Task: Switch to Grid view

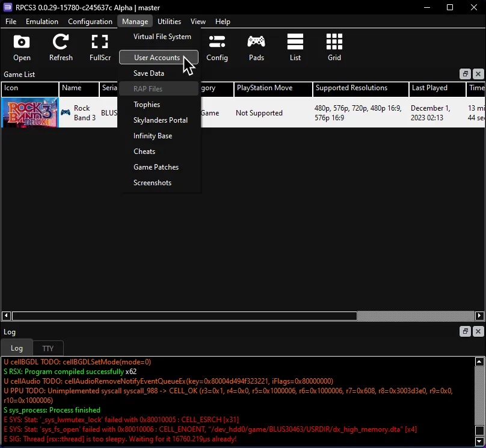Action: pos(334,48)
